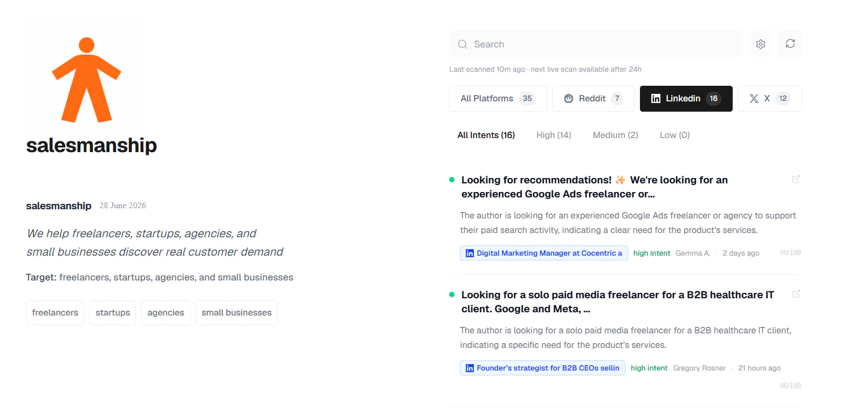Click the refresh scan icon
The width and height of the screenshot is (868, 411).
[790, 44]
